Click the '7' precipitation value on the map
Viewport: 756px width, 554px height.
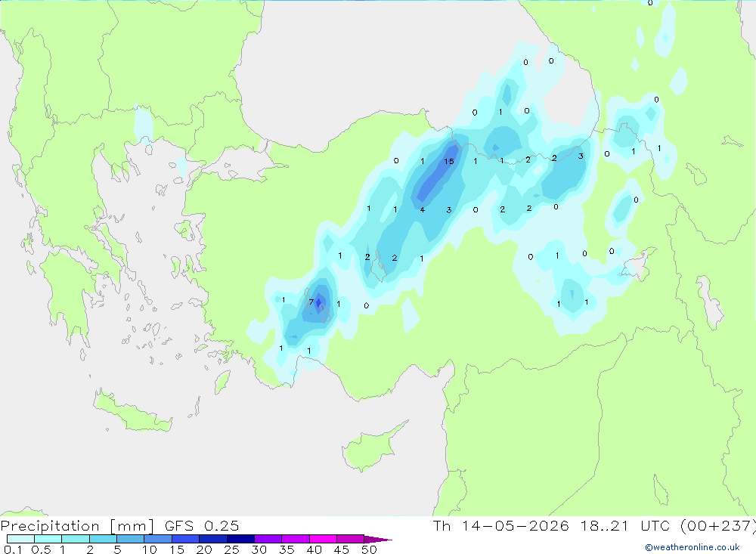click(311, 302)
